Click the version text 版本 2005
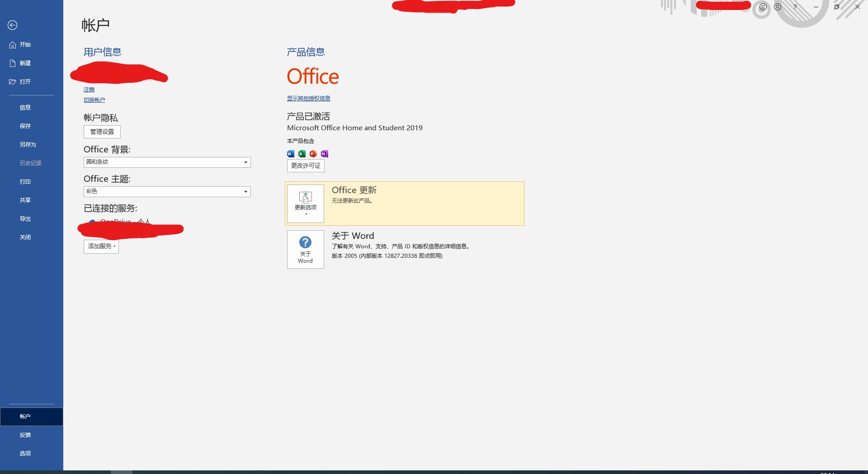The image size is (868, 474). coord(387,256)
